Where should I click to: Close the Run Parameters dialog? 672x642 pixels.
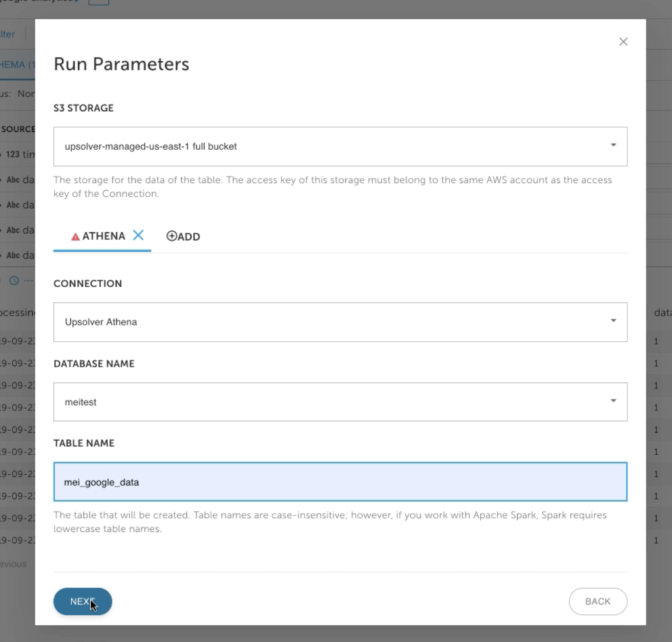[623, 41]
